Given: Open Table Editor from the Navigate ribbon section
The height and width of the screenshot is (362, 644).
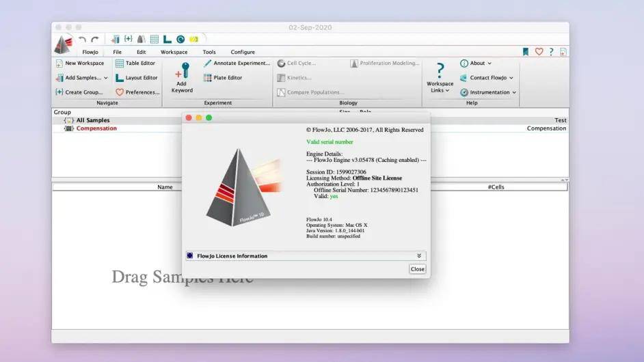Looking at the screenshot, I should 135,64.
